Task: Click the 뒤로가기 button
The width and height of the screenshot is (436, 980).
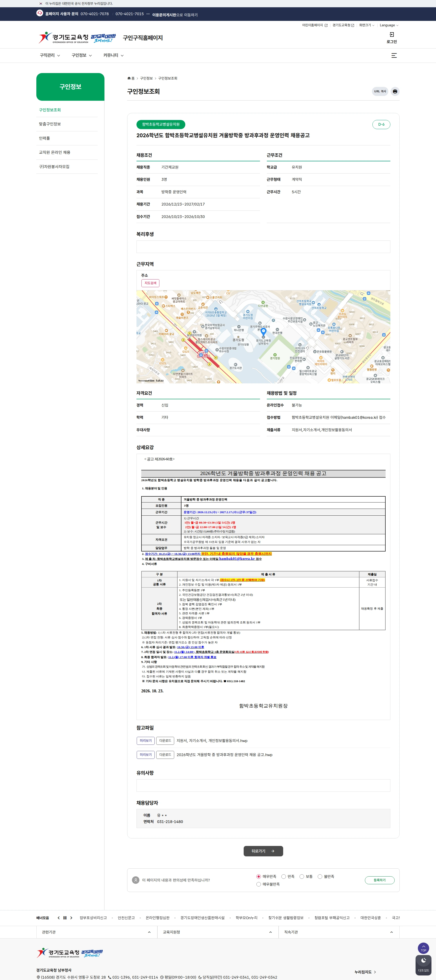Action: pos(263,851)
